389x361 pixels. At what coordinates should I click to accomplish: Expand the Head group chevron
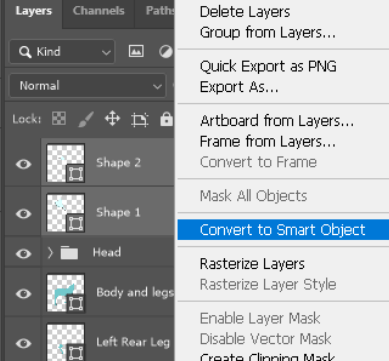click(x=50, y=253)
